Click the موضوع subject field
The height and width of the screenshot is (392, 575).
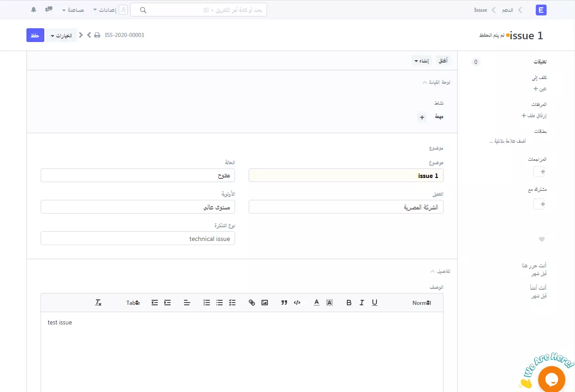tap(346, 175)
